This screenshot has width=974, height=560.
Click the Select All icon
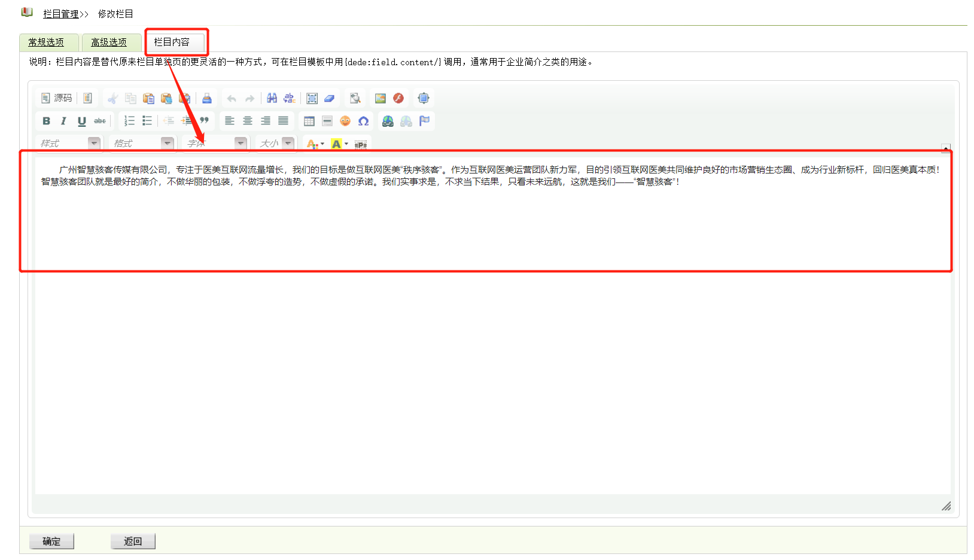tap(312, 98)
